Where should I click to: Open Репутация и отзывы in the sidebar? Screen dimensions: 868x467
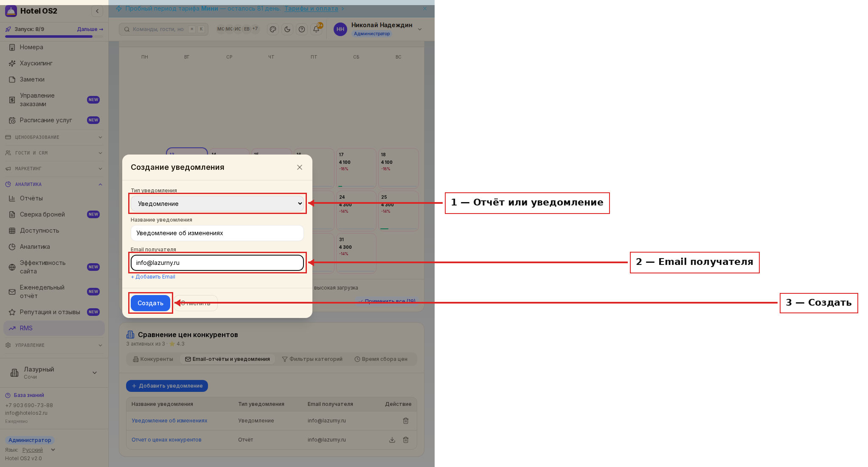coord(54,312)
